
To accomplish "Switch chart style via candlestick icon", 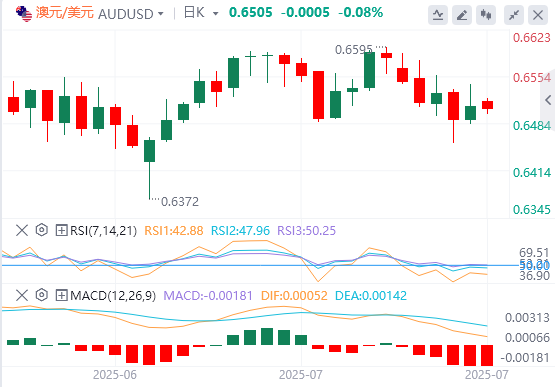I will click(x=486, y=15).
